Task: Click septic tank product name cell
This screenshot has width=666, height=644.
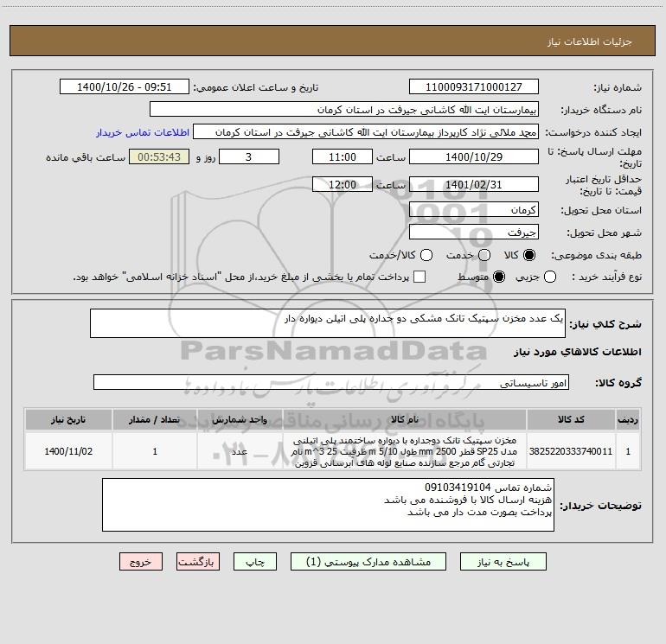Action: coord(405,451)
